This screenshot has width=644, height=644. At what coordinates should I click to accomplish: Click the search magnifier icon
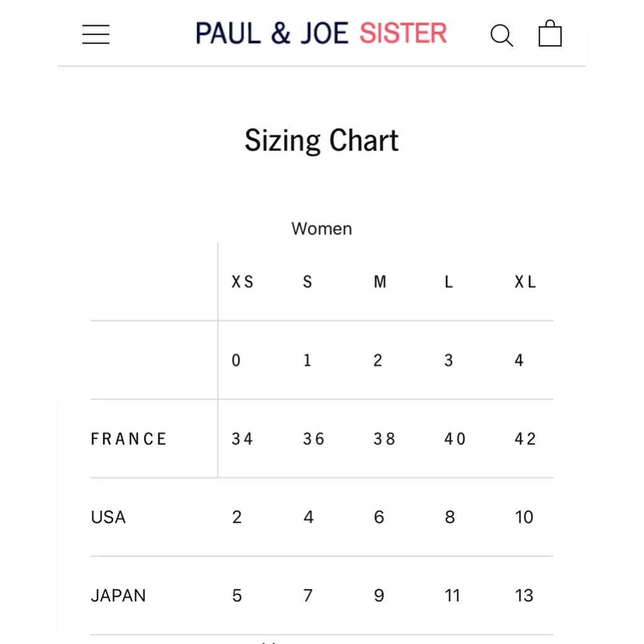(501, 35)
